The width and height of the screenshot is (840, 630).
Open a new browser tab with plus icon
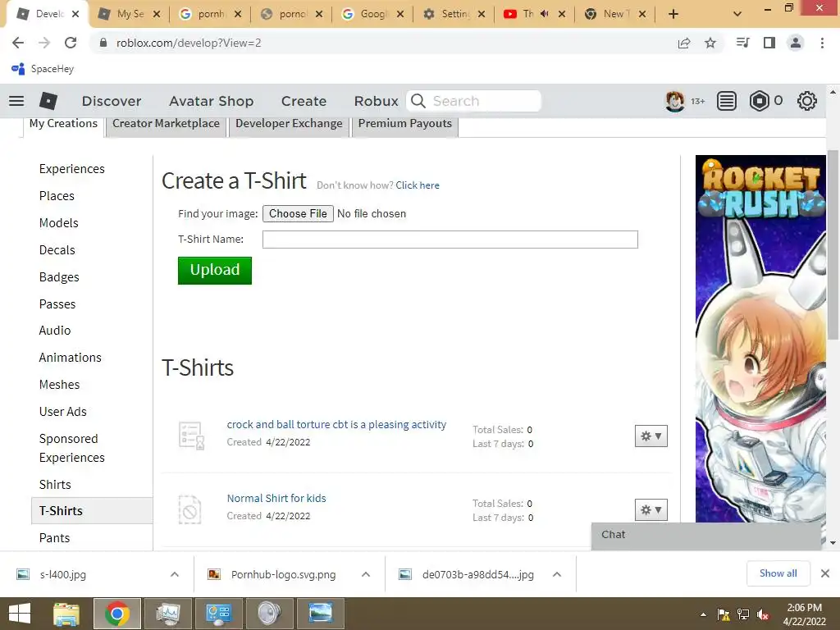click(673, 14)
